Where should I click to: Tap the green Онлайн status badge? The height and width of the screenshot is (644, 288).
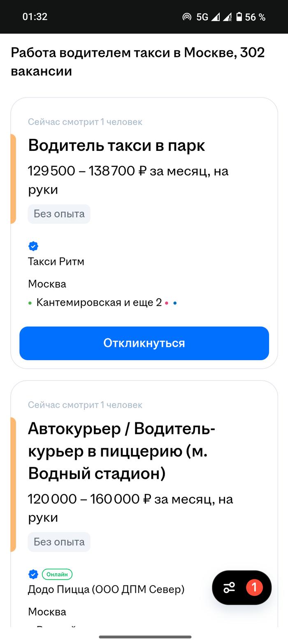pyautogui.click(x=57, y=574)
